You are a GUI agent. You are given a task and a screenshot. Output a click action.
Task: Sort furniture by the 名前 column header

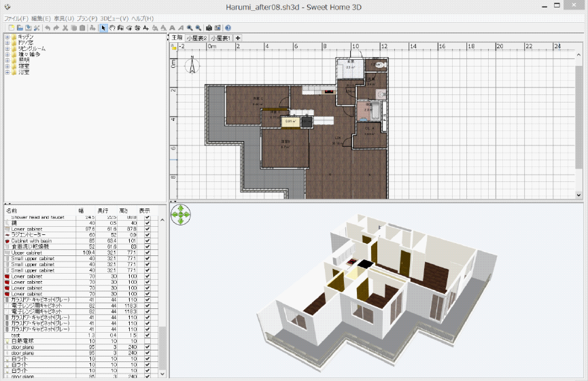(12, 211)
